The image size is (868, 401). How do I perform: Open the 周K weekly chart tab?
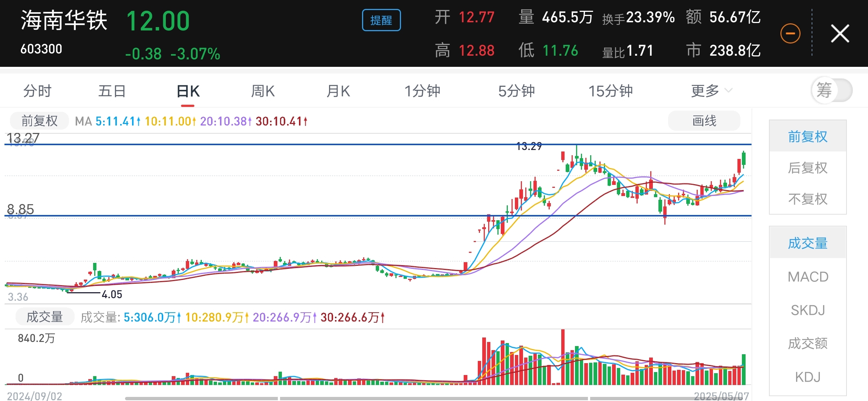[263, 91]
